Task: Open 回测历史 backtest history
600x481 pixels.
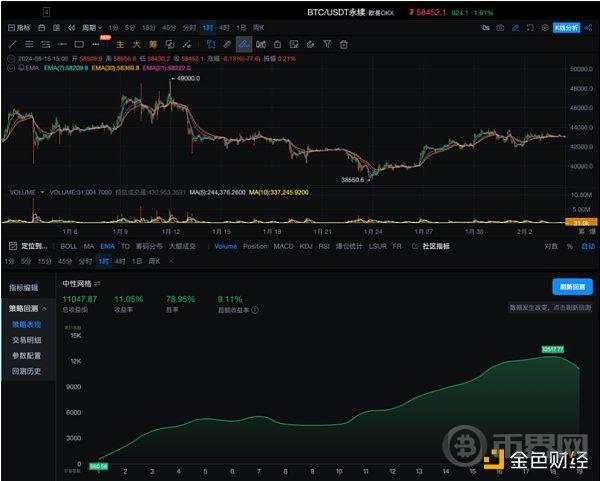Action: pos(26,371)
